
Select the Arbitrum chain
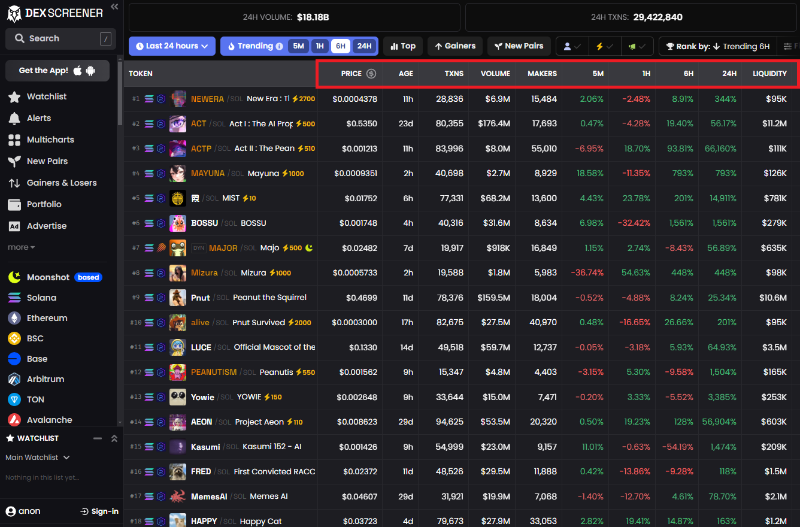pyautogui.click(x=36, y=379)
